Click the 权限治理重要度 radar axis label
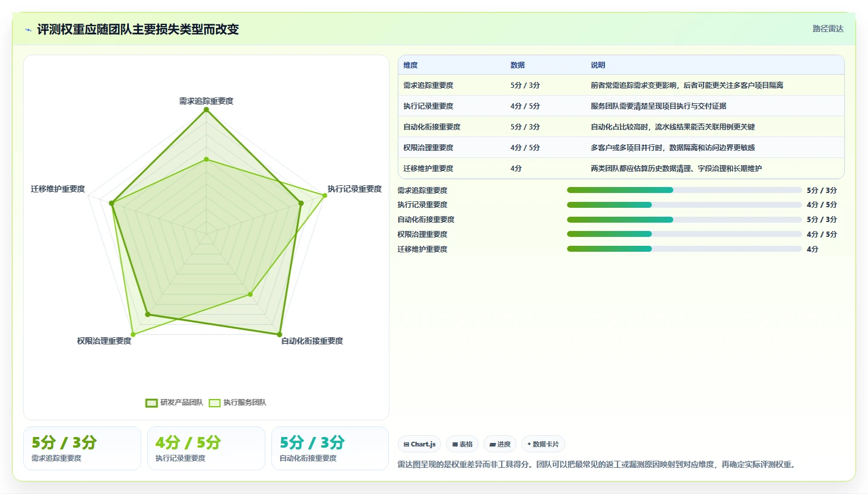 click(x=104, y=341)
